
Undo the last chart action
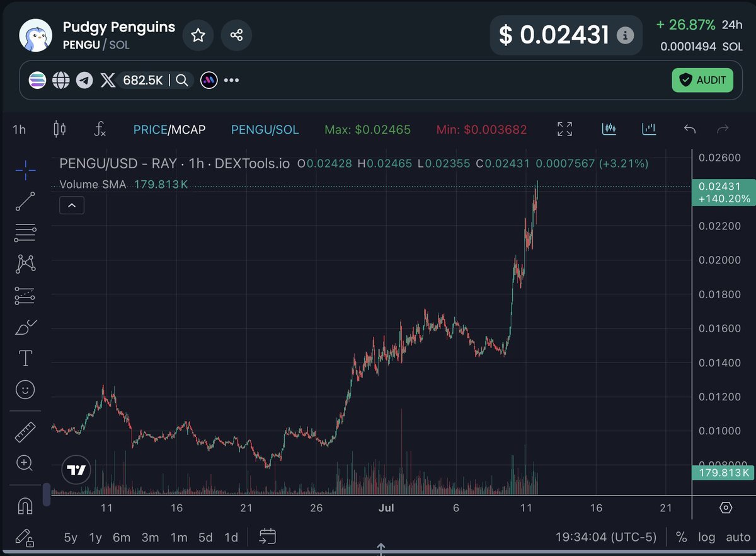click(x=690, y=129)
